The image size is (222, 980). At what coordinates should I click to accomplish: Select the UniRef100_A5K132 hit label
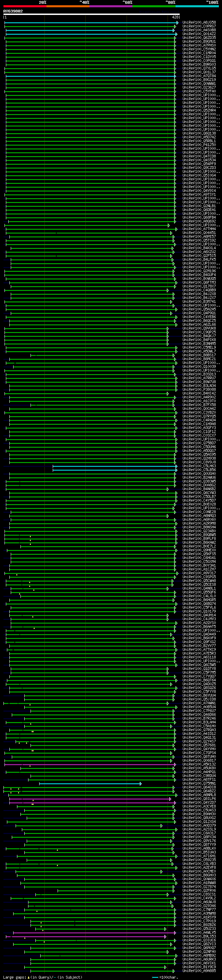point(199,764)
